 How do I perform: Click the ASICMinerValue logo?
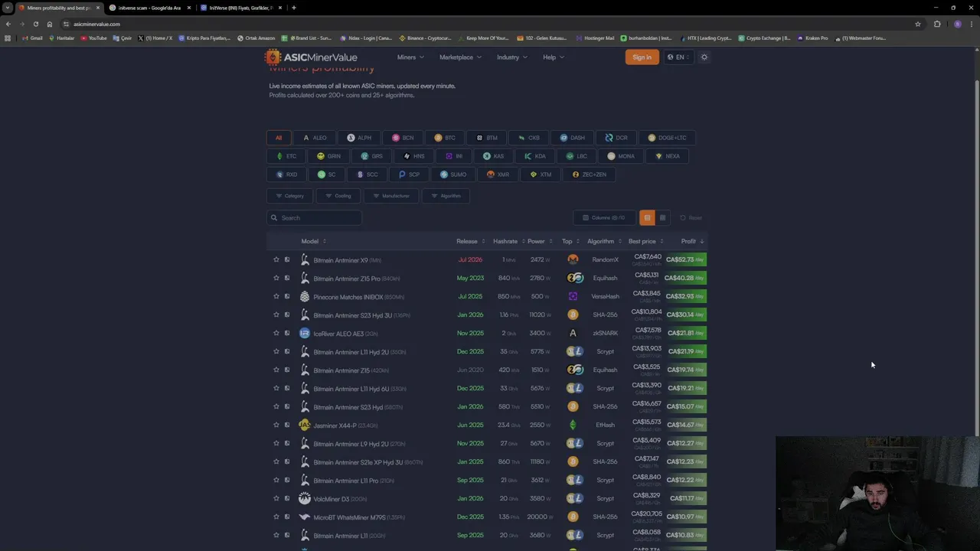point(311,57)
